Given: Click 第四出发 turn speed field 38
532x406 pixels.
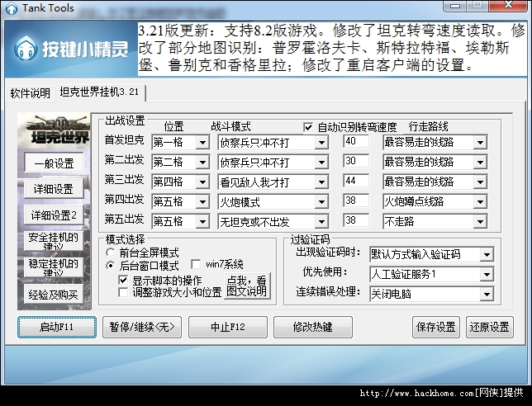Looking at the screenshot, I should pyautogui.click(x=356, y=201).
